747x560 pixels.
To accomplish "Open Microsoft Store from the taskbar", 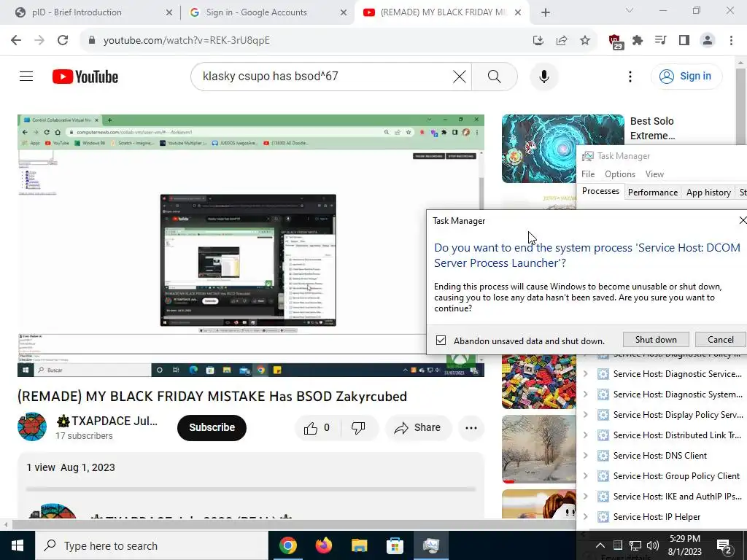I will click(395, 545).
